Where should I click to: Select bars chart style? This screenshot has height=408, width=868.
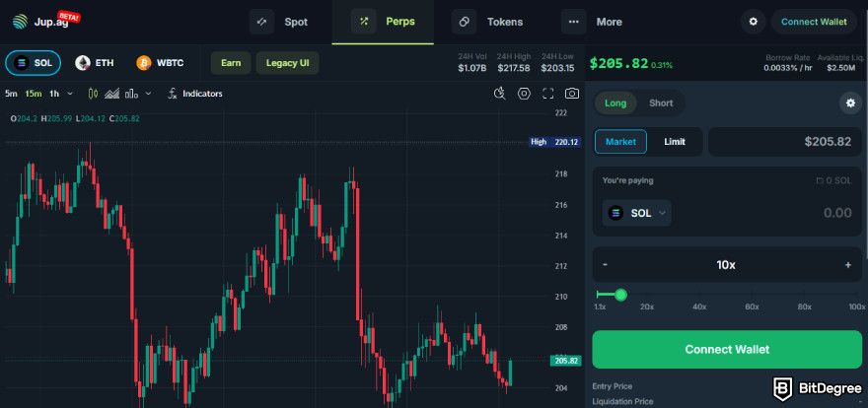pyautogui.click(x=131, y=94)
